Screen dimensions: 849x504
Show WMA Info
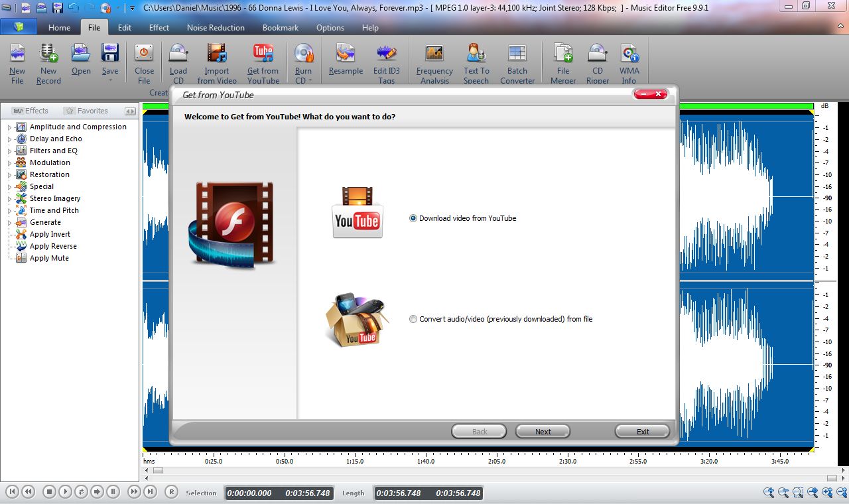[x=629, y=64]
